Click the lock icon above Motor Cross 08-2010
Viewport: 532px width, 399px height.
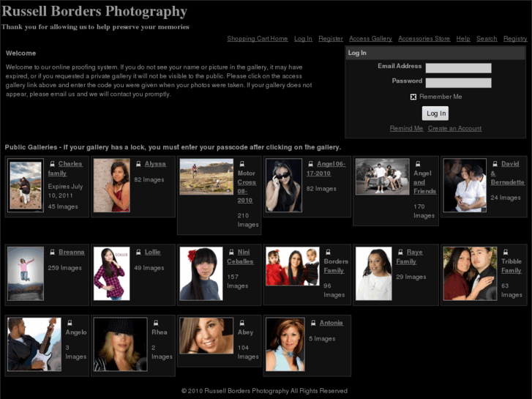coord(242,164)
